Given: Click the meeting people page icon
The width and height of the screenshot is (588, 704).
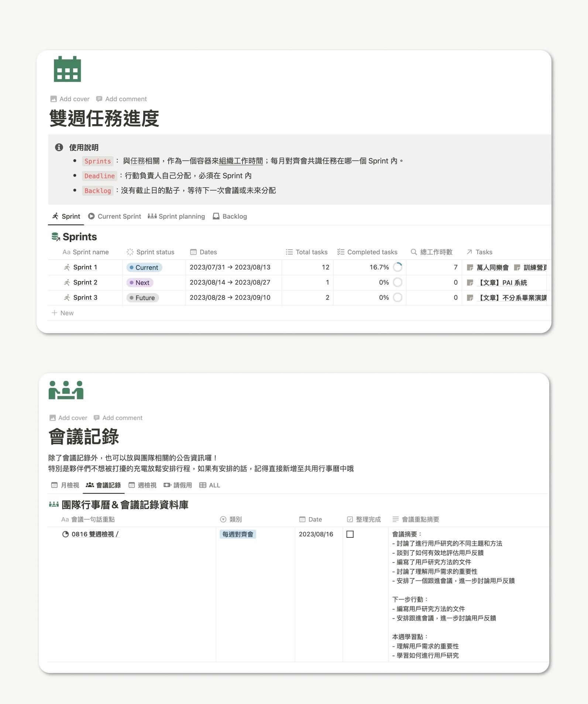Looking at the screenshot, I should coord(66,390).
